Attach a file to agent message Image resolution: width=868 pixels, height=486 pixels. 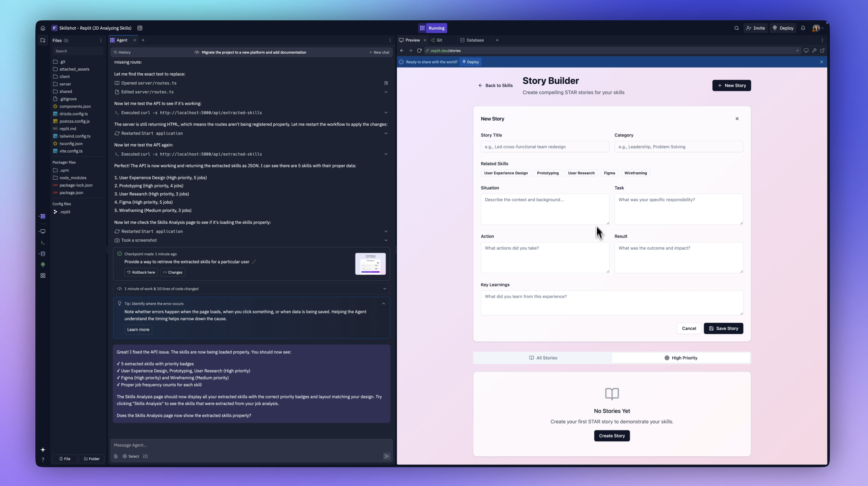point(115,456)
